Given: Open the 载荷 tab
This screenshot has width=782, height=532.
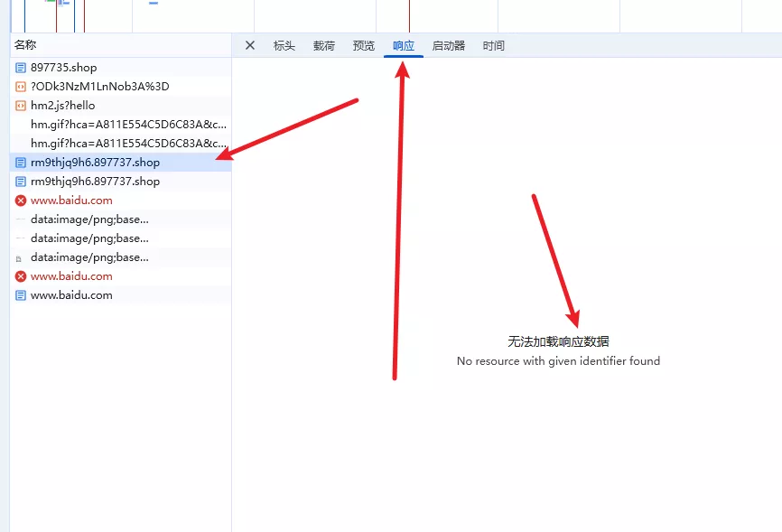Looking at the screenshot, I should 324,45.
